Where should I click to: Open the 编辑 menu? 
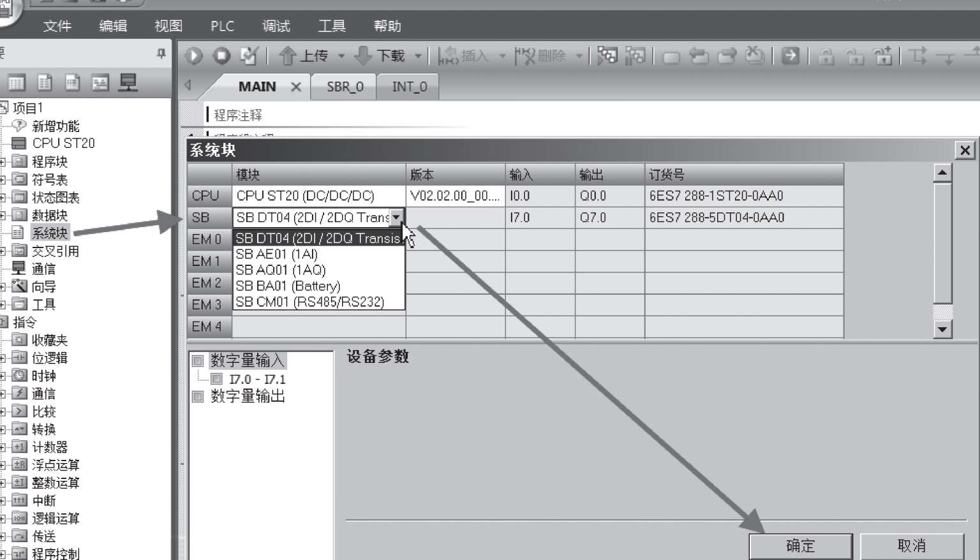coord(113,26)
